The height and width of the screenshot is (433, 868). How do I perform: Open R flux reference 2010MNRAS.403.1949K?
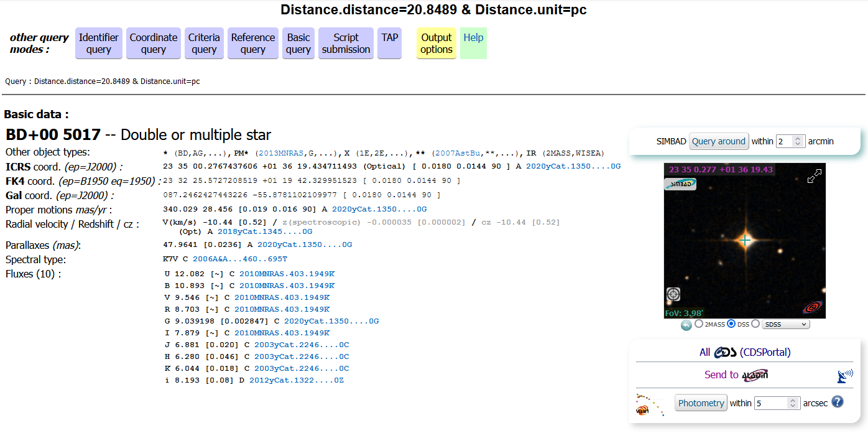pos(282,309)
